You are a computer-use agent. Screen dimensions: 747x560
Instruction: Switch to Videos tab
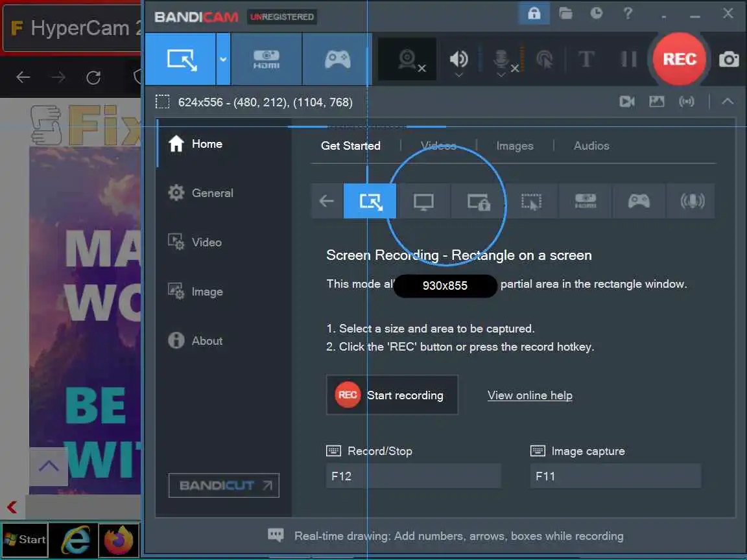click(438, 146)
